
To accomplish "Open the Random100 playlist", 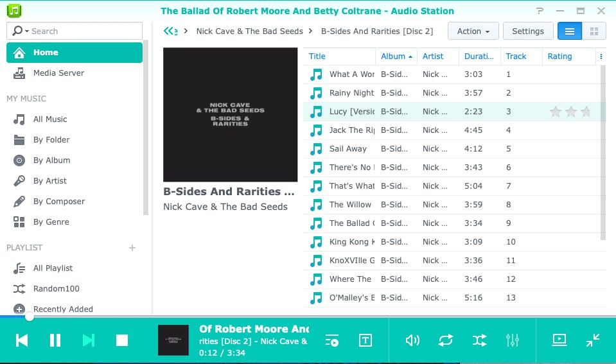I will pyautogui.click(x=75, y=289).
